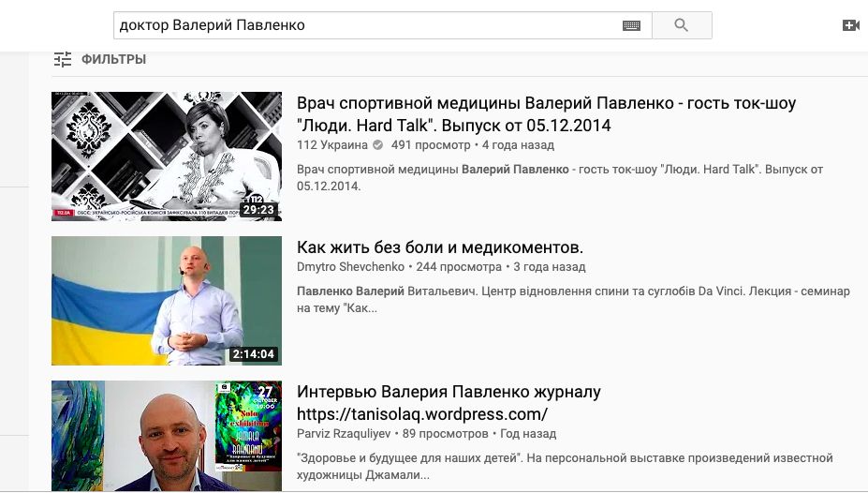868x493 pixels.
Task: Click the 29:23 duration badge
Action: [x=258, y=210]
